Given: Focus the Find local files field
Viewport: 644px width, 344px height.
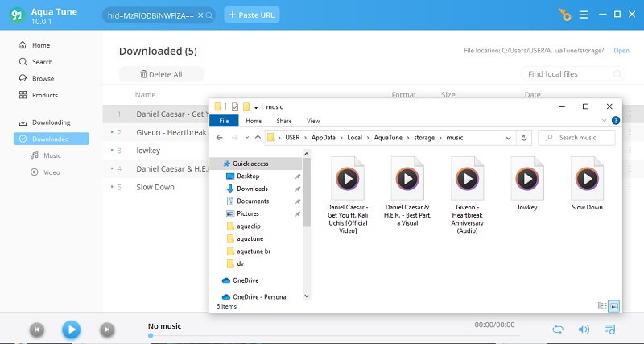Looking at the screenshot, I should point(573,74).
